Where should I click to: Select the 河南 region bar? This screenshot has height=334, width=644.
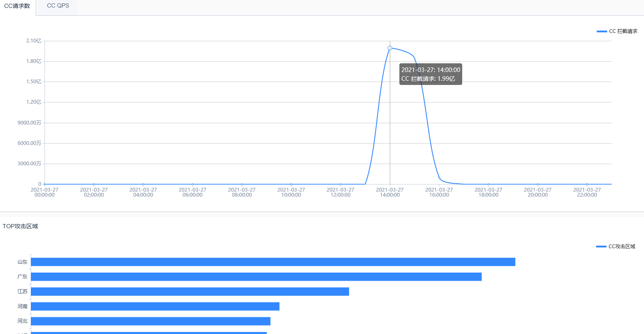(x=155, y=307)
